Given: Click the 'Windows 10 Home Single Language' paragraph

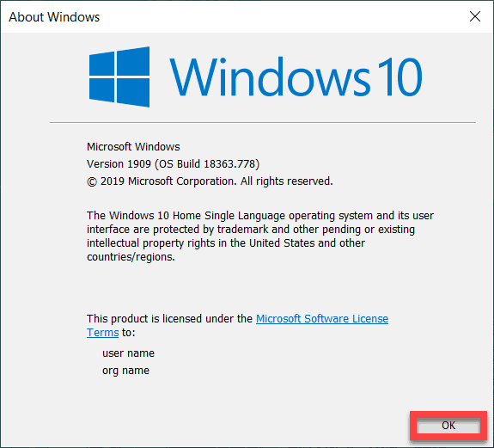Looking at the screenshot, I should point(260,236).
